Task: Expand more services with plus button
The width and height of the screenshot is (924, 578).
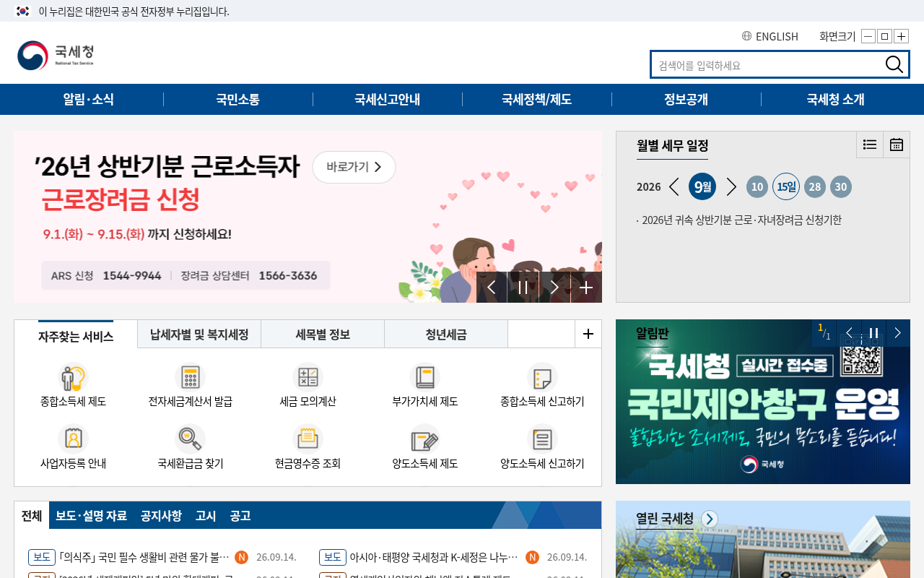Action: click(x=588, y=334)
